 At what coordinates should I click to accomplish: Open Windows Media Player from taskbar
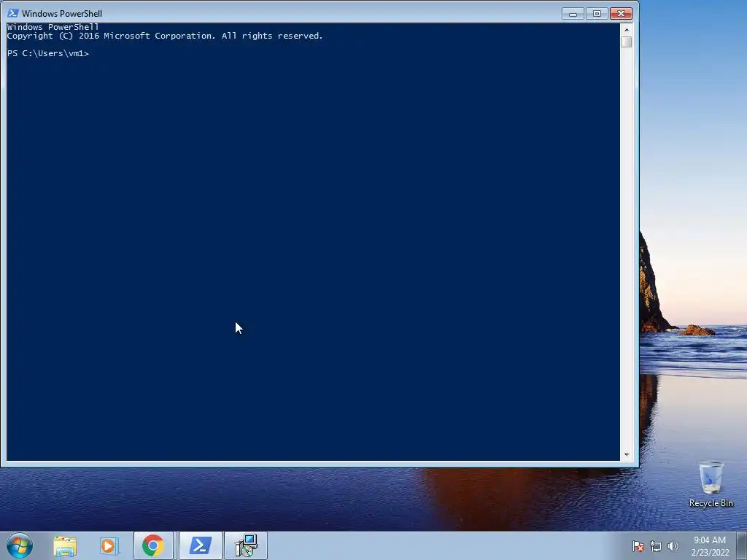click(x=109, y=545)
